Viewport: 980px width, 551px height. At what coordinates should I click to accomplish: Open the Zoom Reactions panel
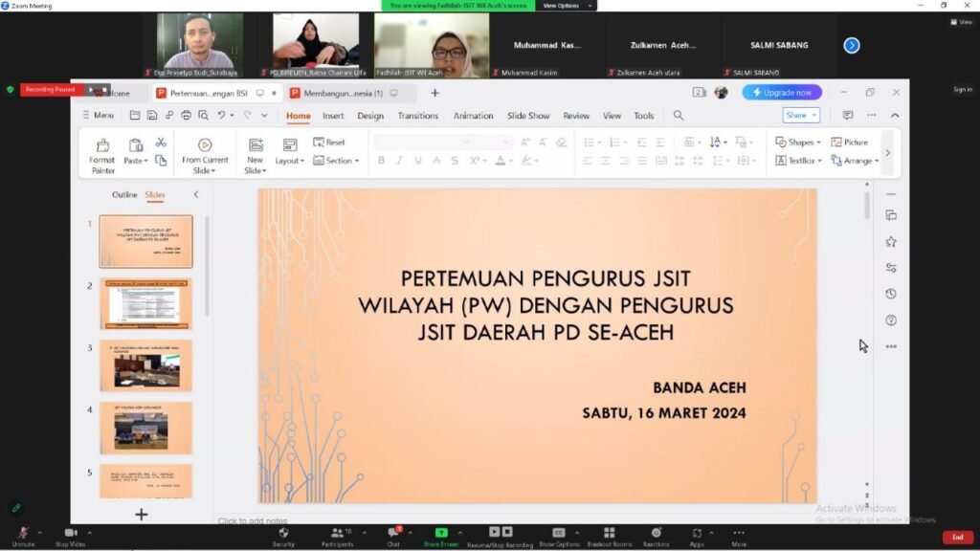656,537
